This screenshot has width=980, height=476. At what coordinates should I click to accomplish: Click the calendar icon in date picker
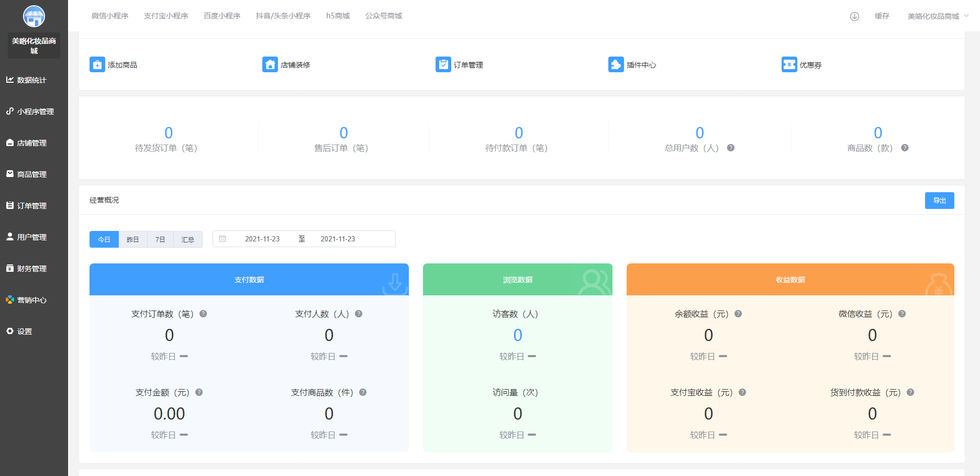(x=222, y=239)
